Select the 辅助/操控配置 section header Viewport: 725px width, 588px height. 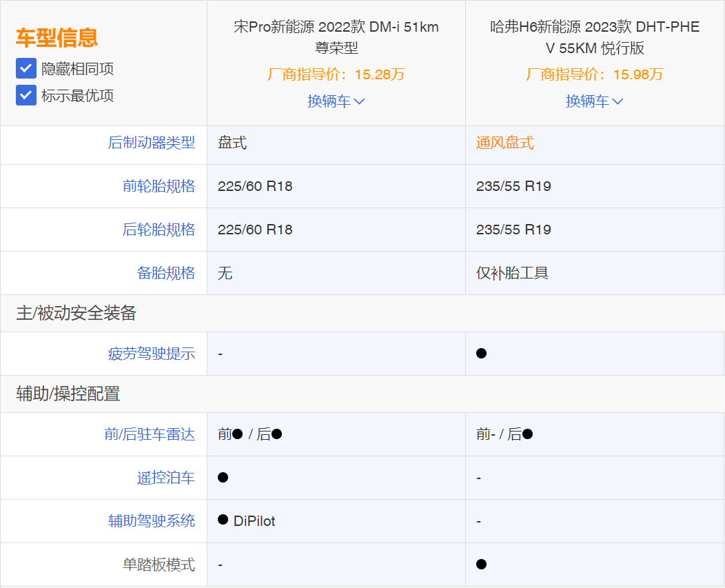click(x=68, y=394)
